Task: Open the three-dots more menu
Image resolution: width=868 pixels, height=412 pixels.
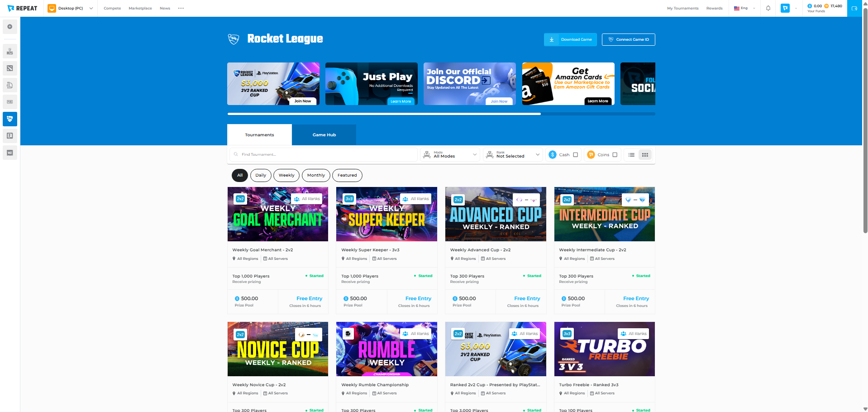Action: (x=181, y=8)
